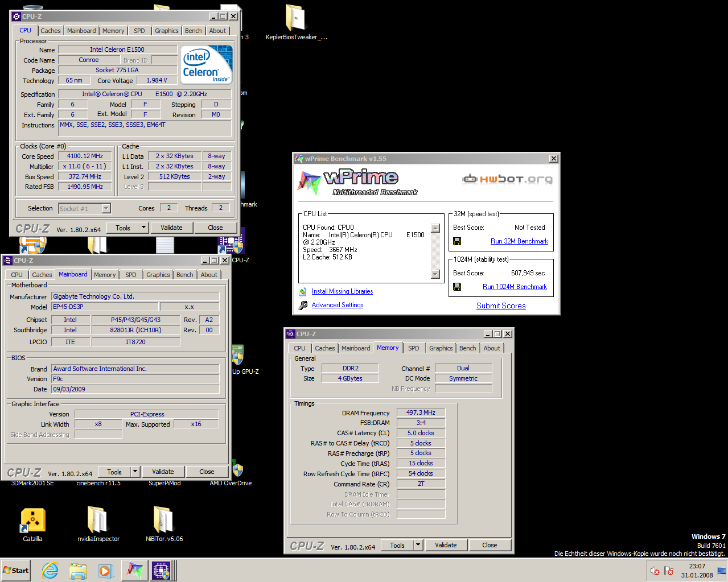This screenshot has height=582, width=728.
Task: Open Tools dropdown arrow in CPU-Z Mainboard window
Action: point(135,472)
